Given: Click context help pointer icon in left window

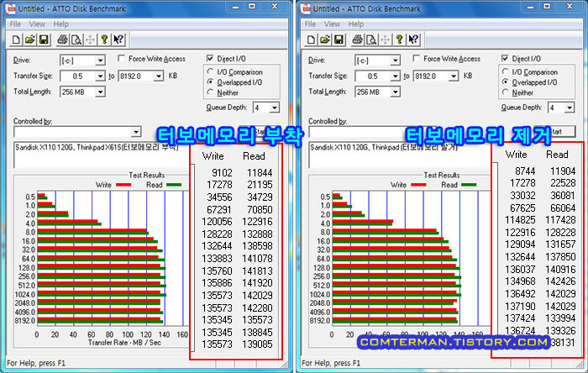Looking at the screenshot, I should tap(118, 39).
